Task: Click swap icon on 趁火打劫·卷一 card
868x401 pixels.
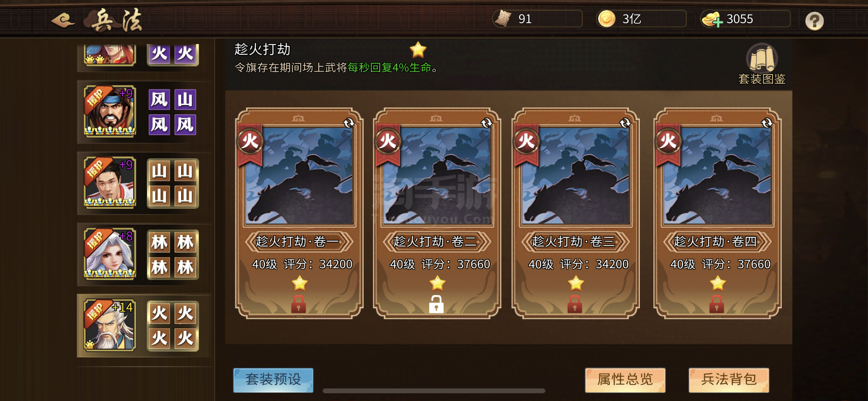Action: point(349,123)
